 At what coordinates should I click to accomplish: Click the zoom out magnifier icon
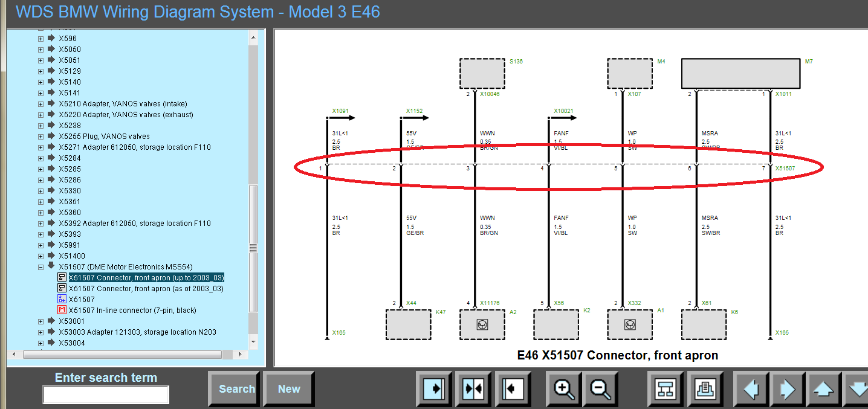600,389
